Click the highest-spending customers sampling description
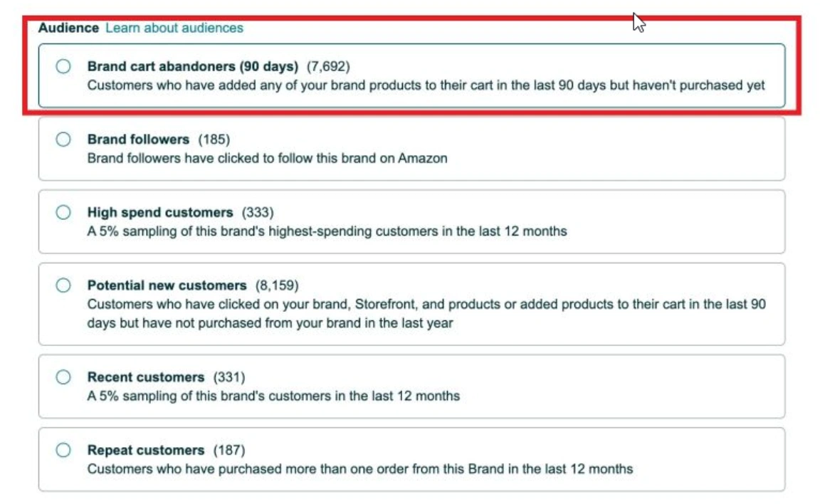This screenshot has height=504, width=820. pos(327,231)
